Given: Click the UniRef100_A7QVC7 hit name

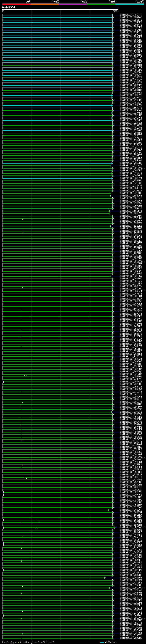Looking at the screenshot, I should pos(131,87).
